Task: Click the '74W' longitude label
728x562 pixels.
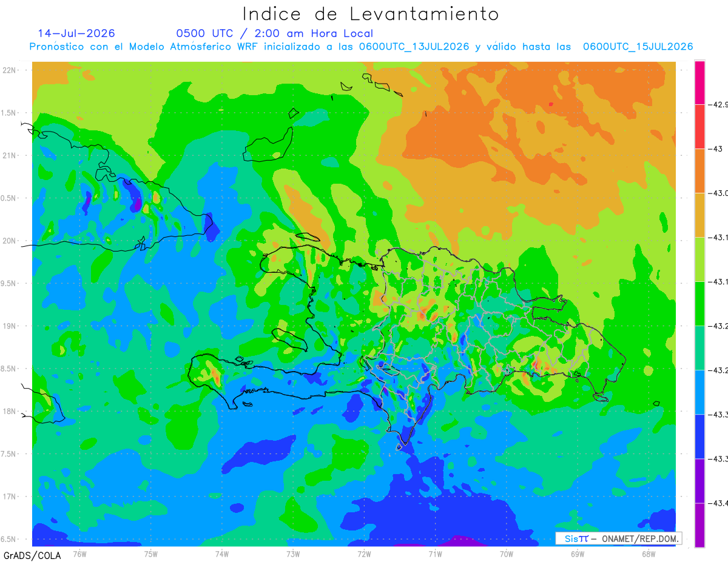Action: click(222, 554)
